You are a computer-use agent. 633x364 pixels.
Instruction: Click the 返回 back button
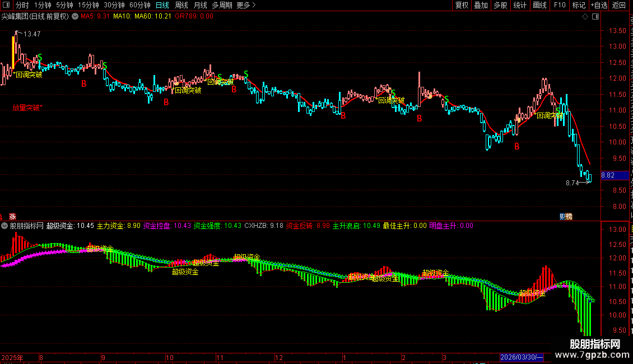point(618,5)
